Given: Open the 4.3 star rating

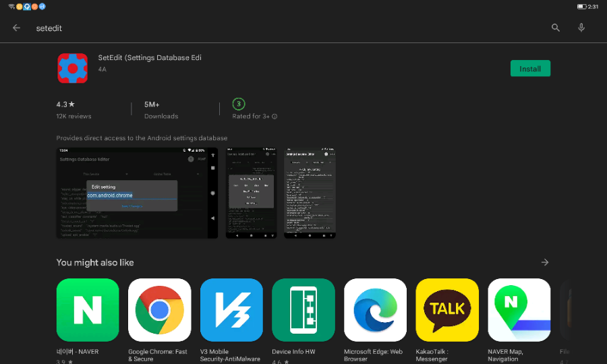Looking at the screenshot, I should pos(65,104).
